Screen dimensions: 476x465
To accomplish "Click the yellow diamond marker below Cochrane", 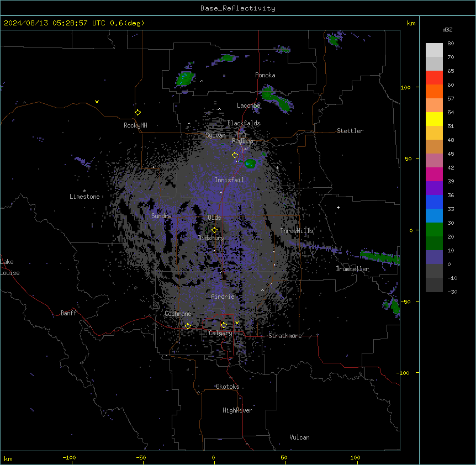I will (188, 326).
